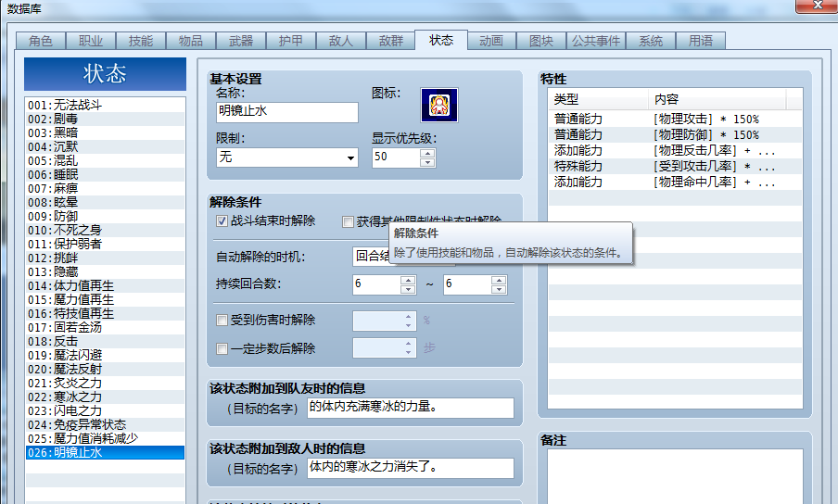Click the ally message field 的体内充满寒冰的力量
The width and height of the screenshot is (838, 504).
[411, 408]
